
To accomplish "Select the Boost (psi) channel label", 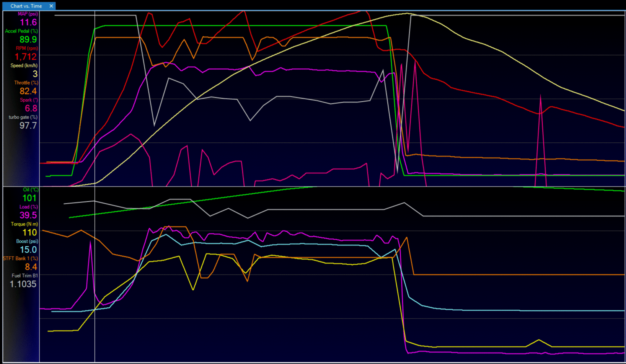I will (x=27, y=241).
